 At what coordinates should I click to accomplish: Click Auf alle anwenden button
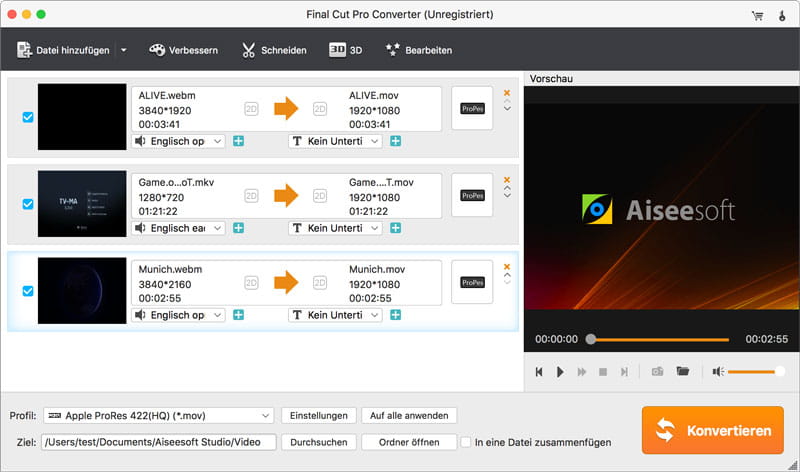409,416
